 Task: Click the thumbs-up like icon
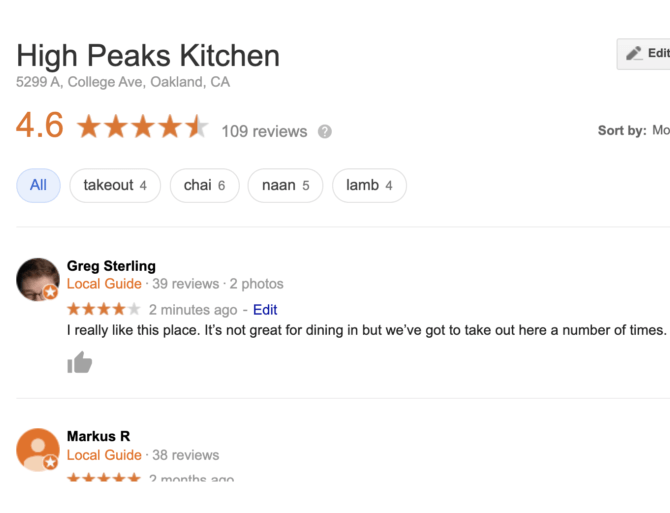pos(80,362)
